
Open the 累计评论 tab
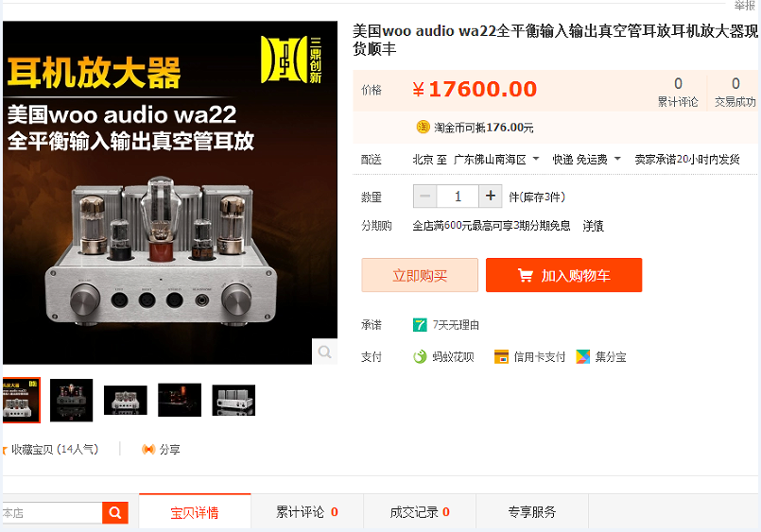307,512
